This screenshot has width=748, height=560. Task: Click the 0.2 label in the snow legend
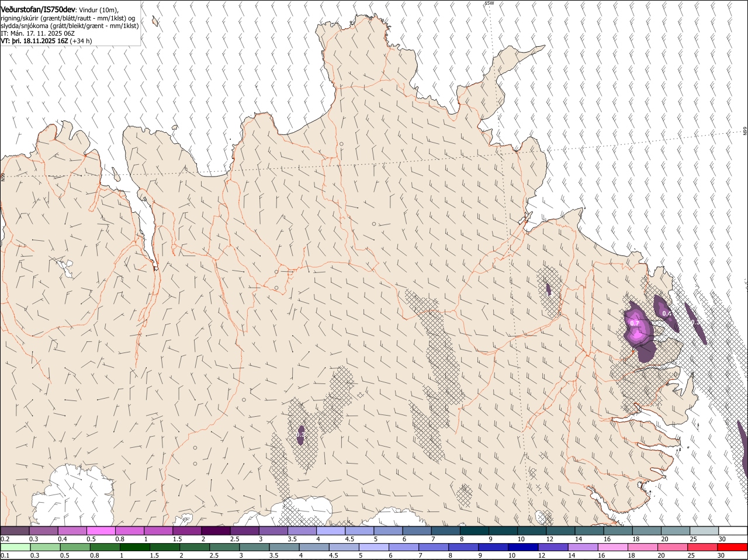(x=5, y=539)
